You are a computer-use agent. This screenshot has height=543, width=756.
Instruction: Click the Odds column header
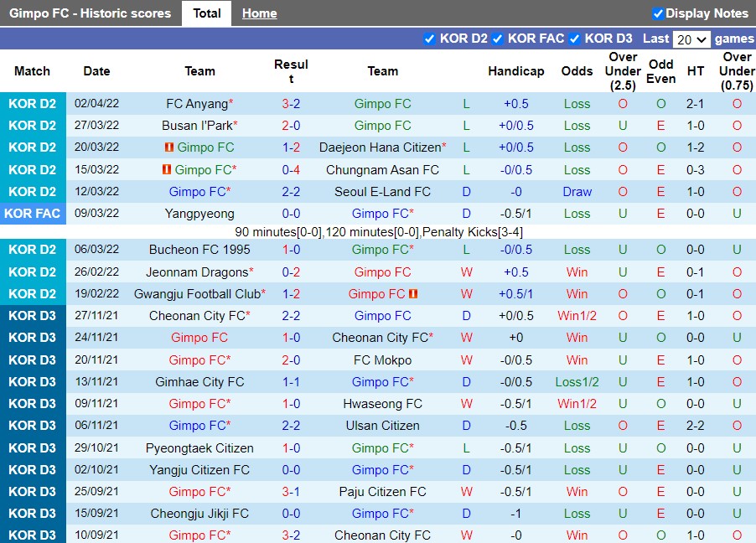(x=577, y=71)
